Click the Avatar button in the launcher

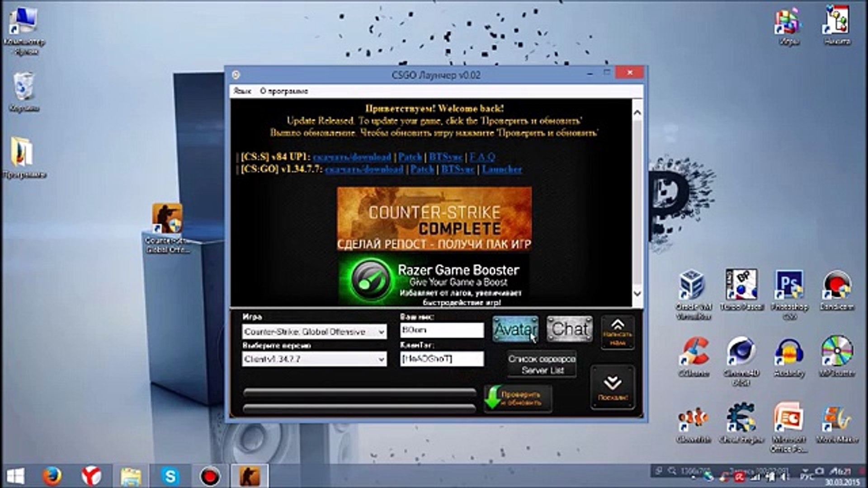(x=515, y=329)
